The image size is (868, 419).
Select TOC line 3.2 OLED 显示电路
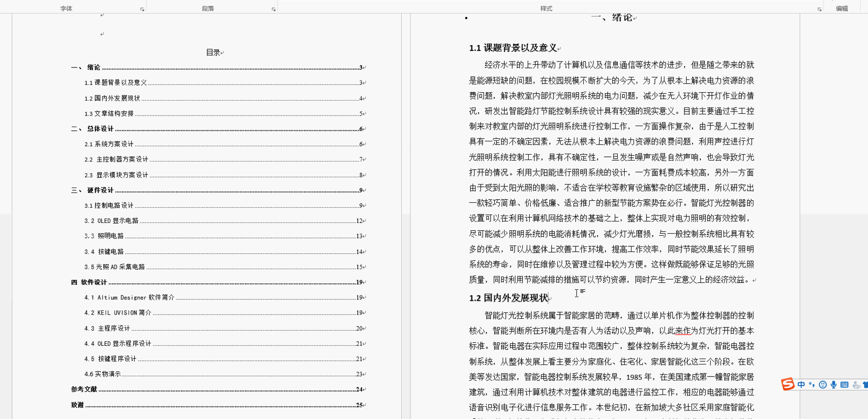(x=225, y=221)
